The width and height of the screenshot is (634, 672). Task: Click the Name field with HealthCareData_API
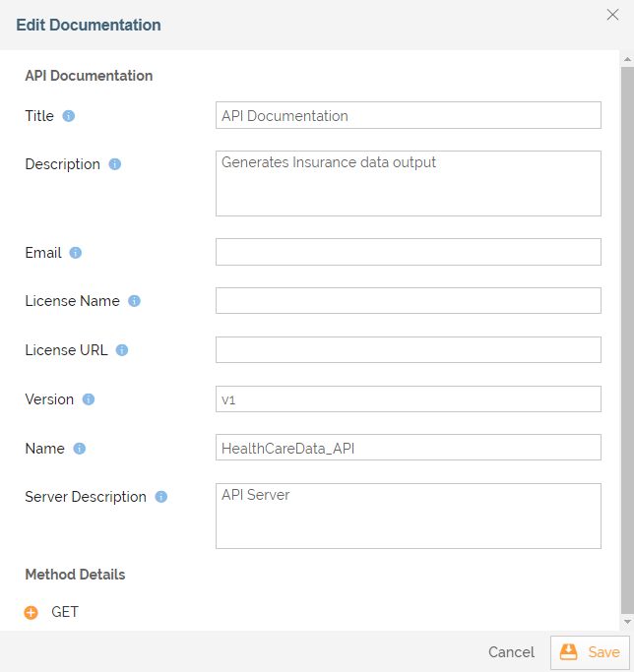pyautogui.click(x=408, y=448)
